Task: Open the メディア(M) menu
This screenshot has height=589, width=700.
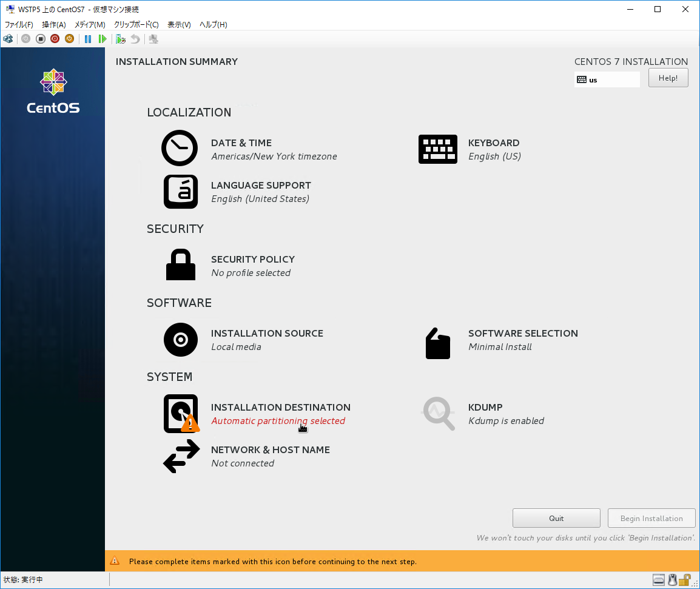Action: point(90,24)
